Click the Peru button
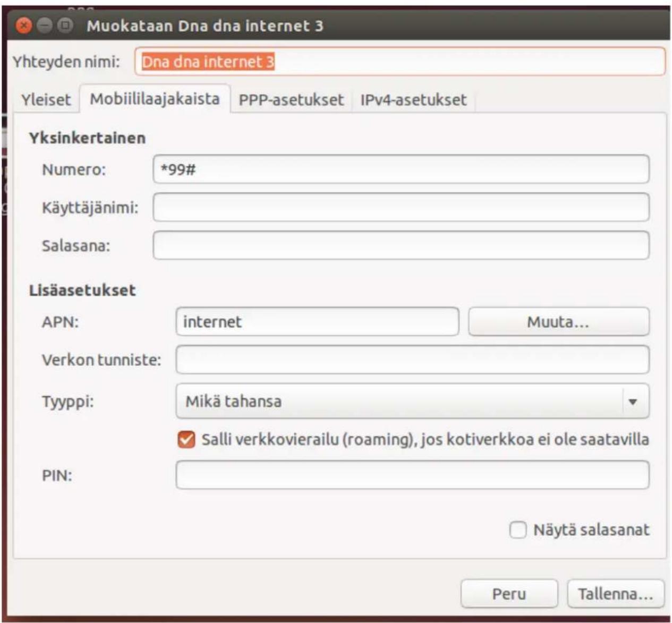The height and width of the screenshot is (623, 672). click(509, 593)
